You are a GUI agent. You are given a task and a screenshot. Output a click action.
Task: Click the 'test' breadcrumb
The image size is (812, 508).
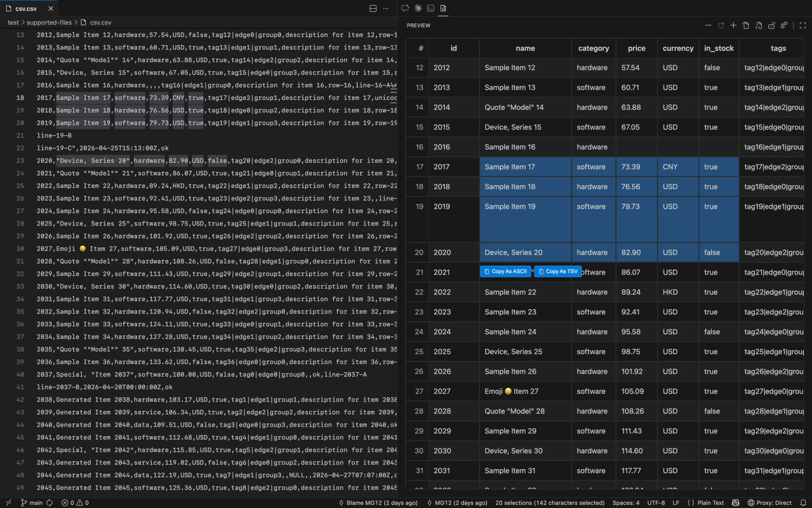13,22
